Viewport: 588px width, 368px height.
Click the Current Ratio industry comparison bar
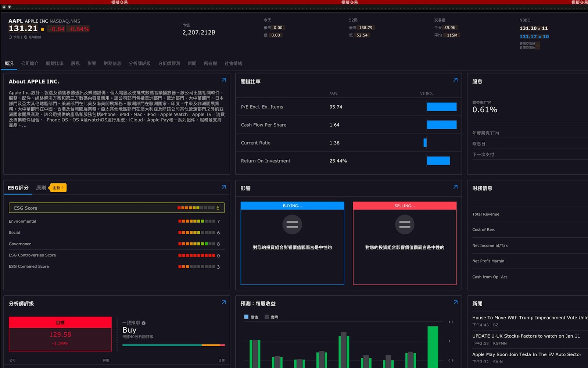point(425,143)
